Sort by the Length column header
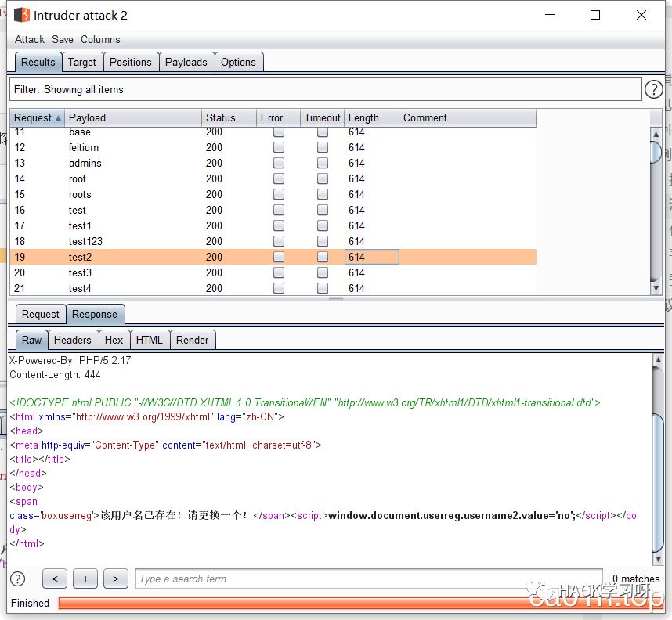672x620 pixels. tap(371, 118)
